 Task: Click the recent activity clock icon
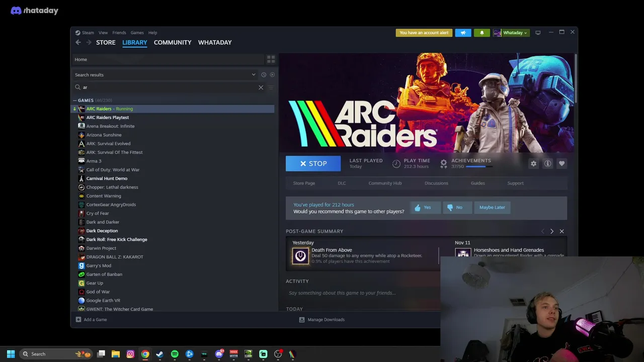263,74
